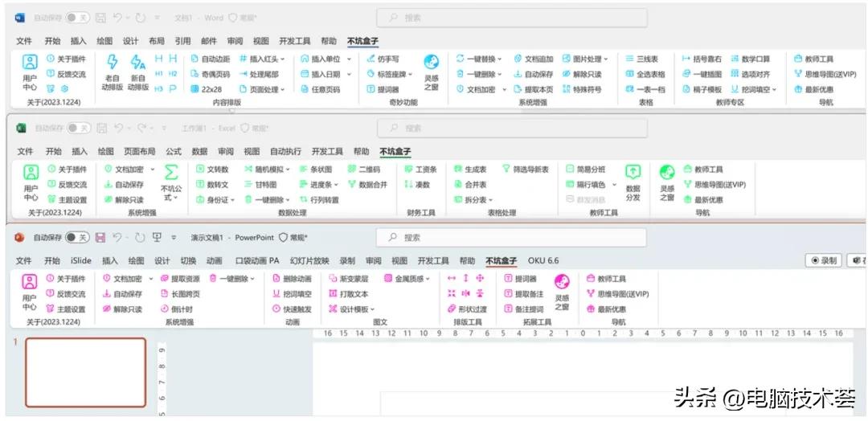Open iSlide tab in PowerPoint

click(x=81, y=260)
